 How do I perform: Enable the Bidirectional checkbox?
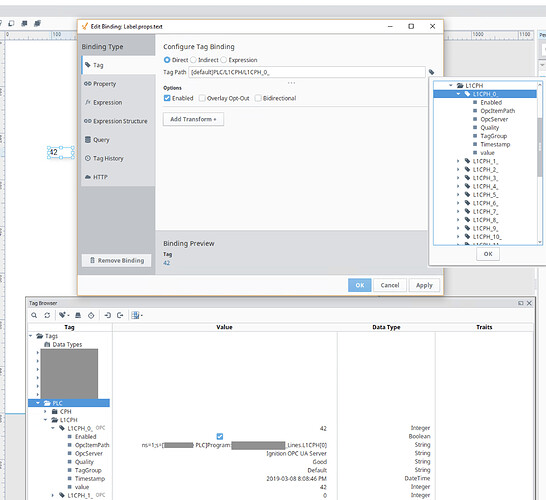(x=258, y=98)
